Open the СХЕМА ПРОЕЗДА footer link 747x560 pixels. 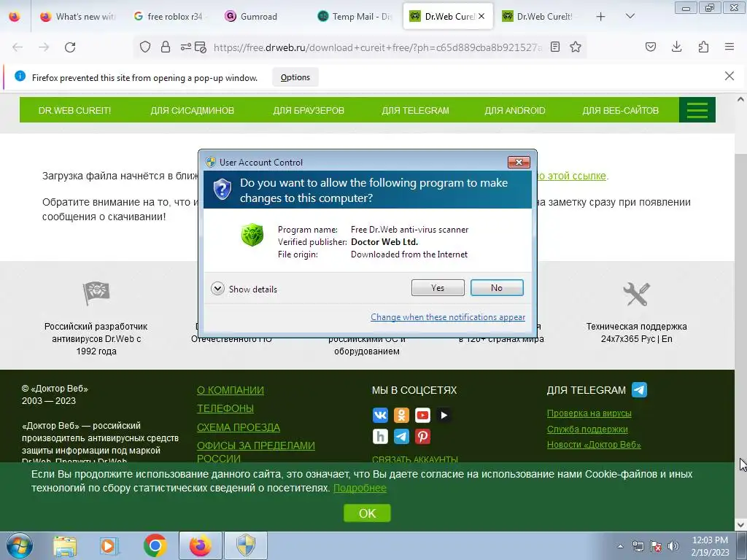(x=239, y=427)
